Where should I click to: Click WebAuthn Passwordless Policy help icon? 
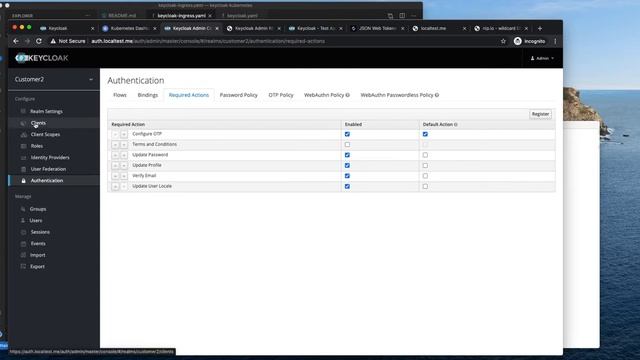click(437, 95)
